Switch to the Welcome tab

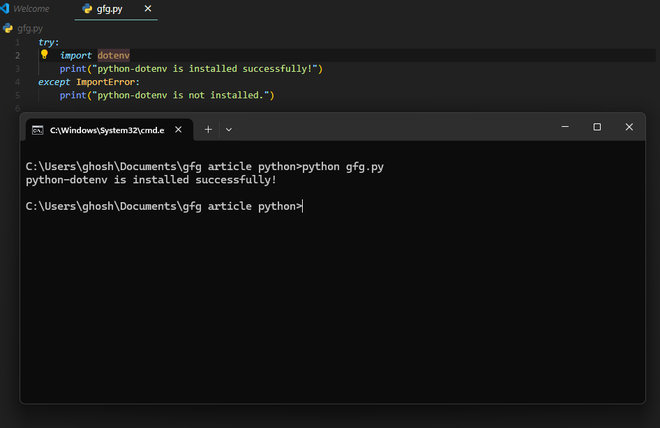(31, 9)
